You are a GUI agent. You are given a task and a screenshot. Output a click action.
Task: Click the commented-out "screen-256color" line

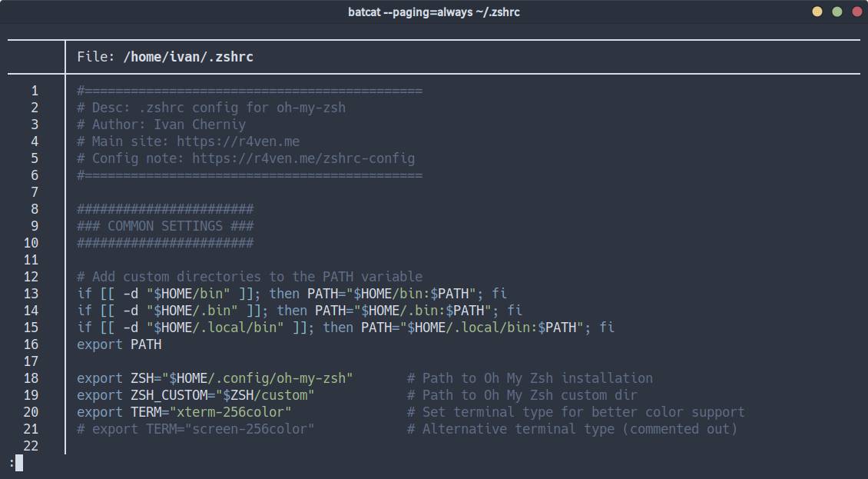click(x=196, y=429)
